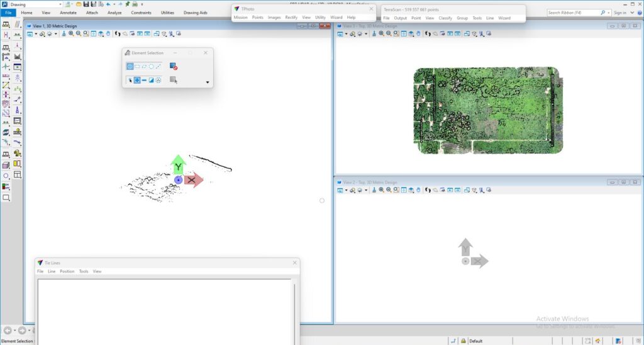Zoom out using View 2 toolbar
This screenshot has width=644, height=345.
pos(389,190)
